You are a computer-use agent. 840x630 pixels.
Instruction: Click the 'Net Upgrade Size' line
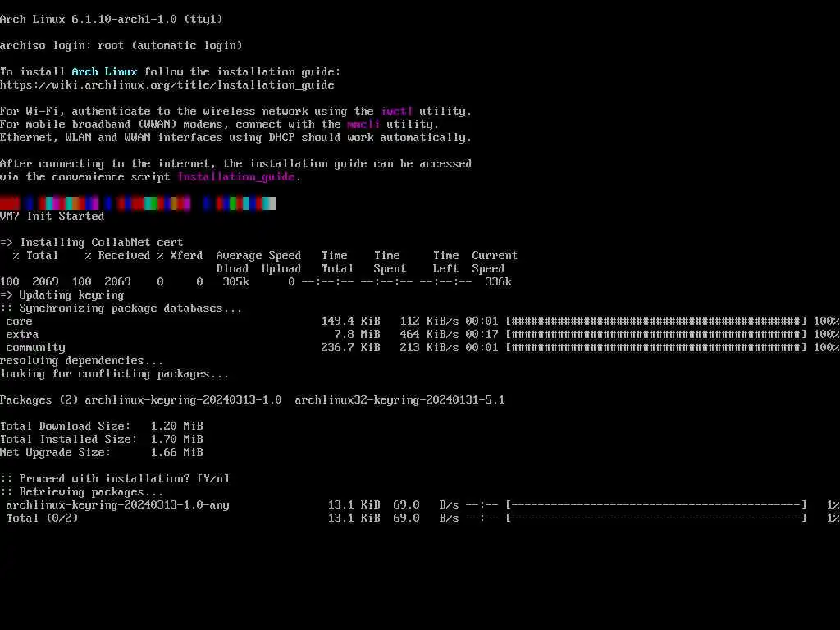pyautogui.click(x=102, y=453)
